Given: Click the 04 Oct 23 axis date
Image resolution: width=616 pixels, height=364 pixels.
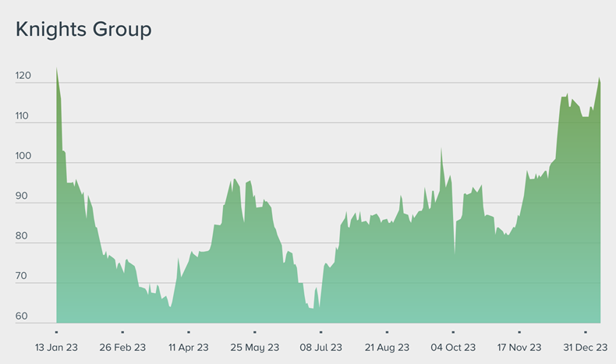Looking at the screenshot, I should tap(453, 347).
